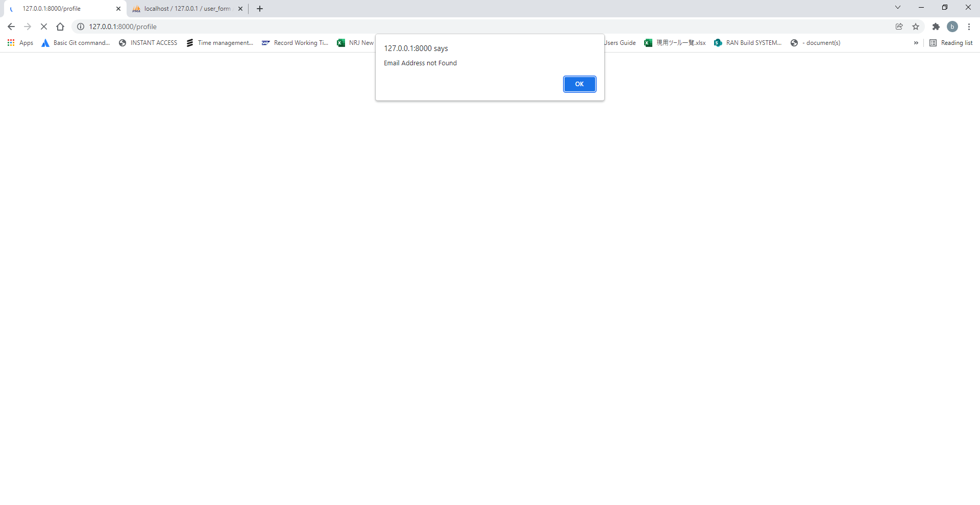Click the SAP icon on Record Working Time bookmark
This screenshot has height=505, width=980.
[265, 43]
